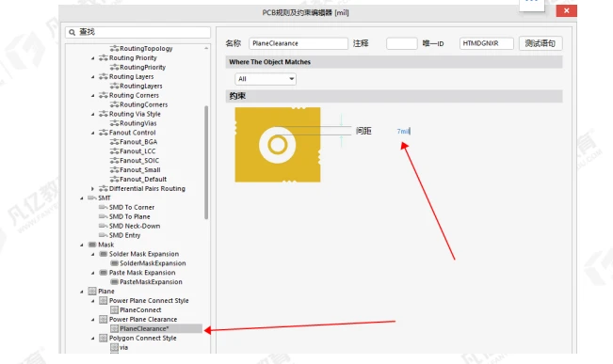Collapse the Routing Via Style node
The width and height of the screenshot is (613, 364).
pyautogui.click(x=93, y=115)
